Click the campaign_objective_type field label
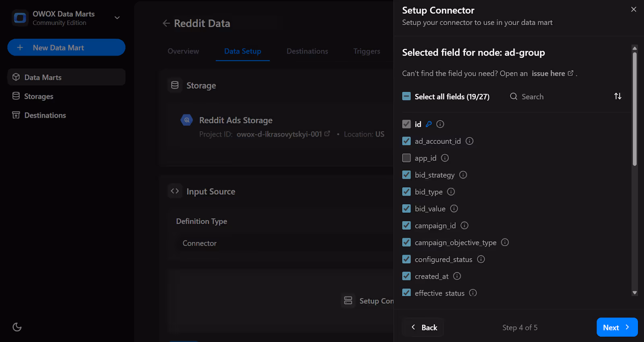This screenshot has height=342, width=644. coord(456,243)
